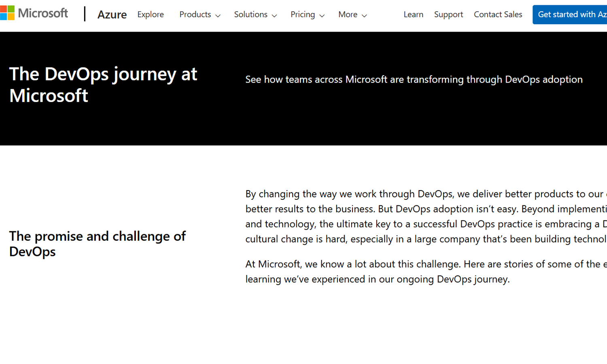Expand the Pricing dropdown menu

point(303,15)
